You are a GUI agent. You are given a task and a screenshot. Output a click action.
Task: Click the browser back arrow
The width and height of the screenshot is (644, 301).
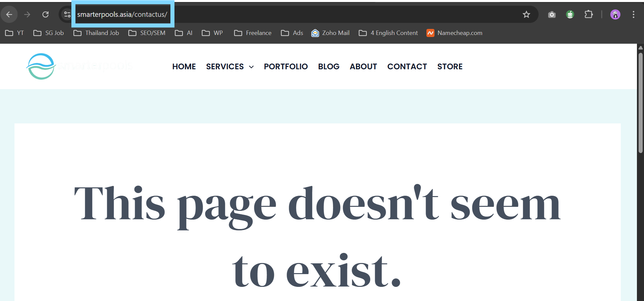[9, 14]
